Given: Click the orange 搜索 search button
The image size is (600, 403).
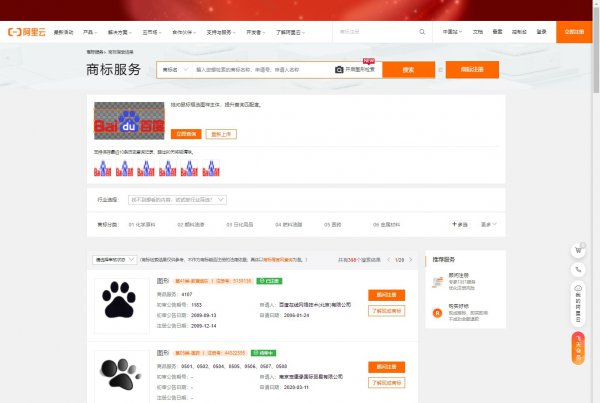Looking at the screenshot, I should pyautogui.click(x=408, y=70).
